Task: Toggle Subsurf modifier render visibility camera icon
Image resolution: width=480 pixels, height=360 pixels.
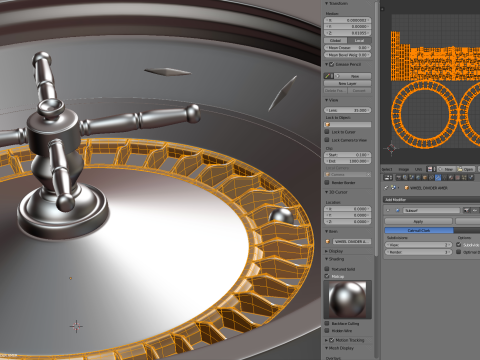Action: (x=466, y=210)
